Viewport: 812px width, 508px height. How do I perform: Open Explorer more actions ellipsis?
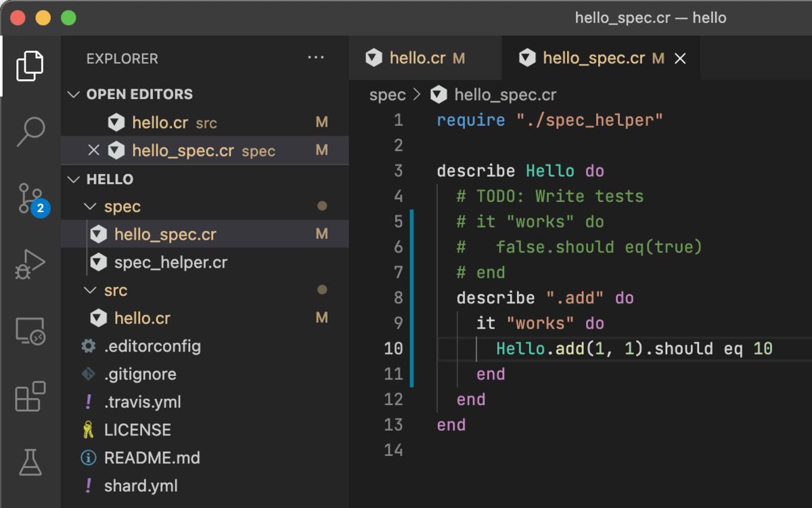coord(316,58)
